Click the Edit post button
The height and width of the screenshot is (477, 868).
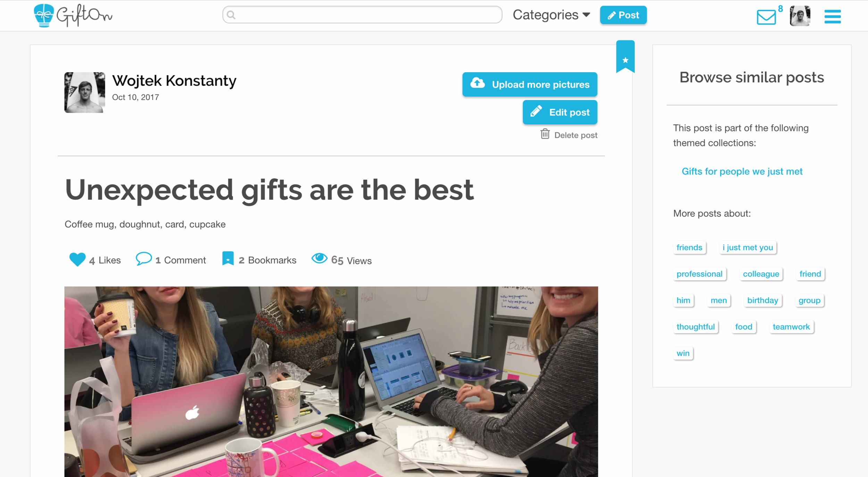[x=560, y=112]
